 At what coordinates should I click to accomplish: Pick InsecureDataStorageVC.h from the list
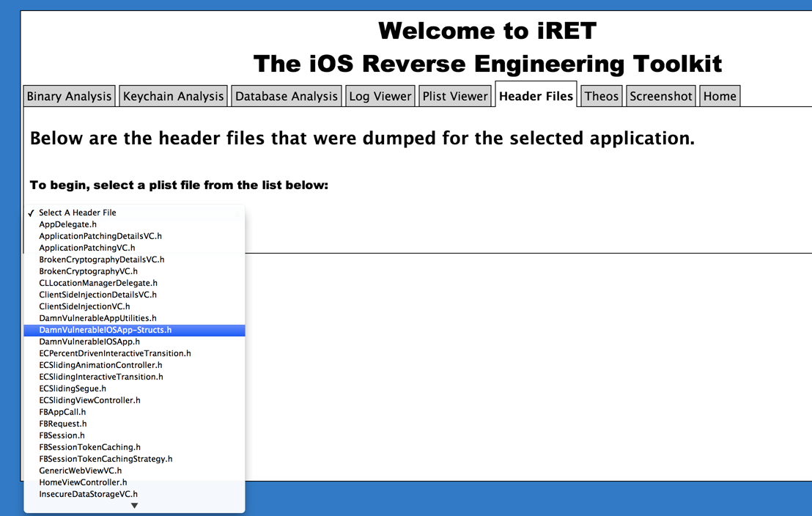coord(88,494)
